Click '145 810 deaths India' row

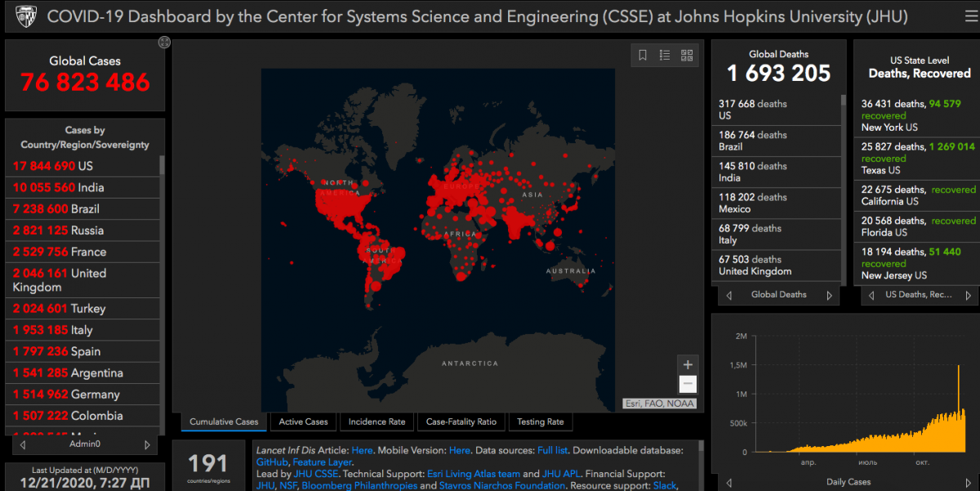[776, 172]
